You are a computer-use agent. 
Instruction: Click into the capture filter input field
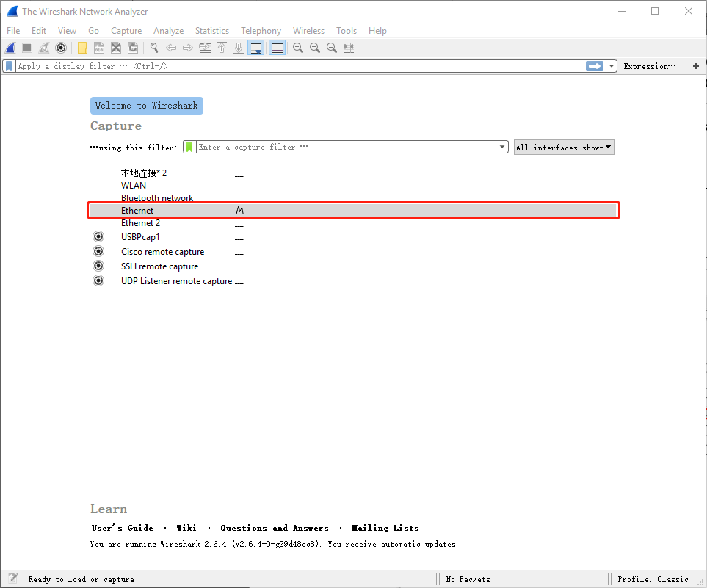point(347,147)
